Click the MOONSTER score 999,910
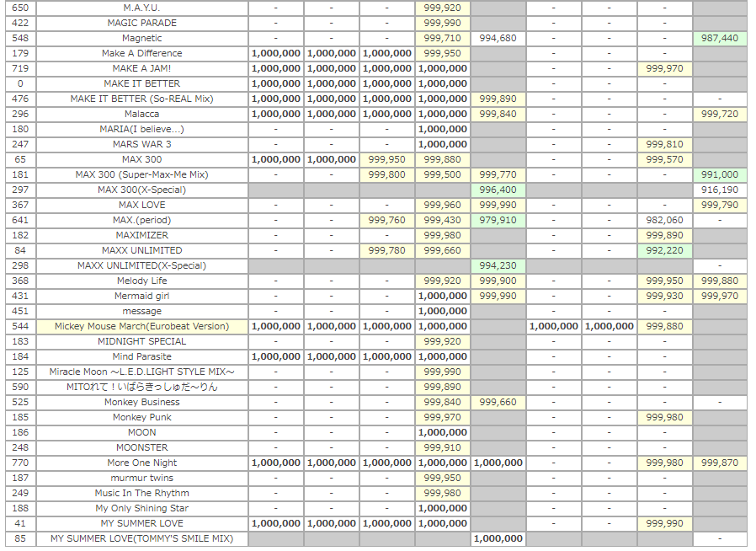 tap(443, 447)
